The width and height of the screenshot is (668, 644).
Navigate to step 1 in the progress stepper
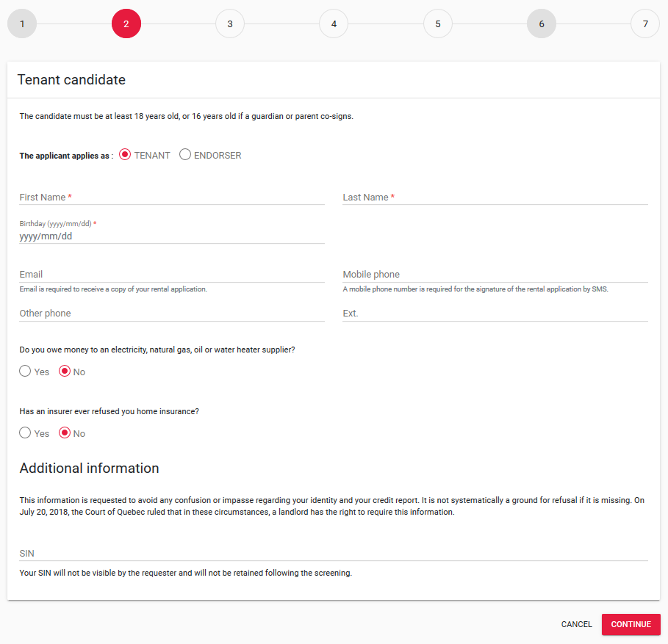(22, 23)
